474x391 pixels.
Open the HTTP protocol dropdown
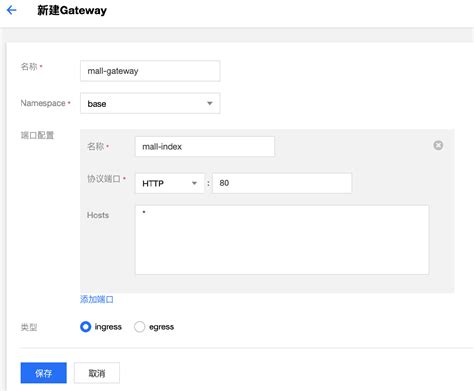coord(170,183)
